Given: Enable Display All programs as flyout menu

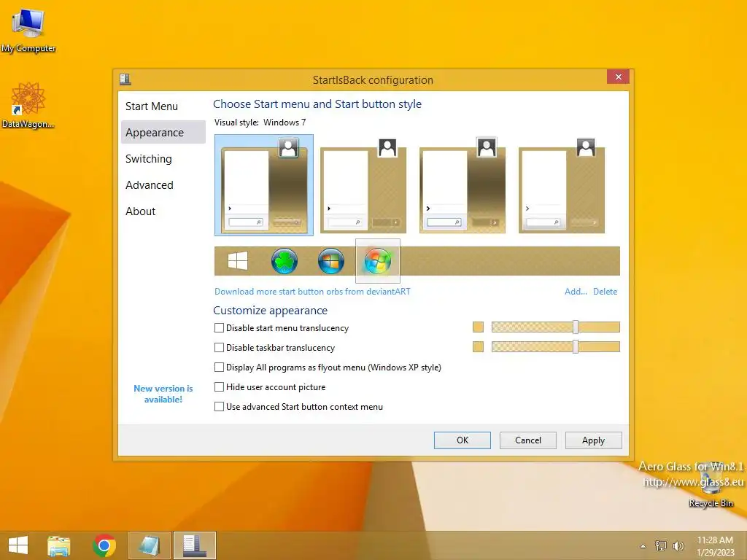Looking at the screenshot, I should click(x=219, y=367).
